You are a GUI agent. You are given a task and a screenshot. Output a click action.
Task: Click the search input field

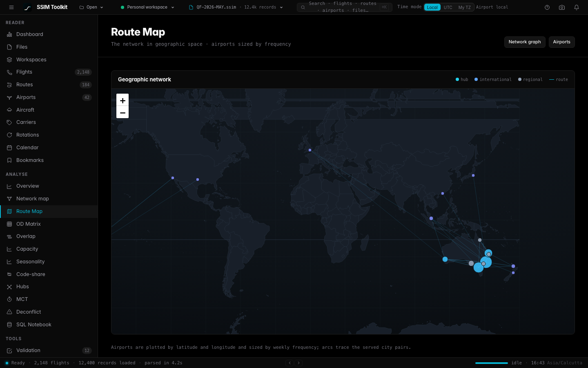[345, 7]
